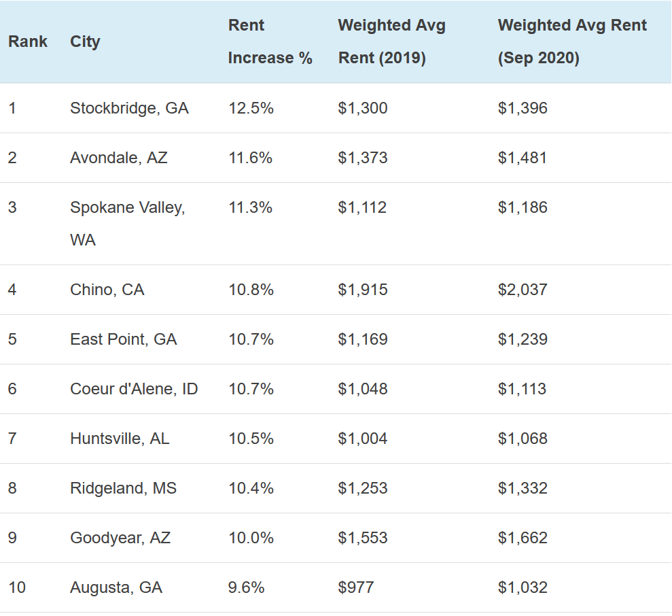
Task: Select the $977 rent value
Action: point(356,587)
